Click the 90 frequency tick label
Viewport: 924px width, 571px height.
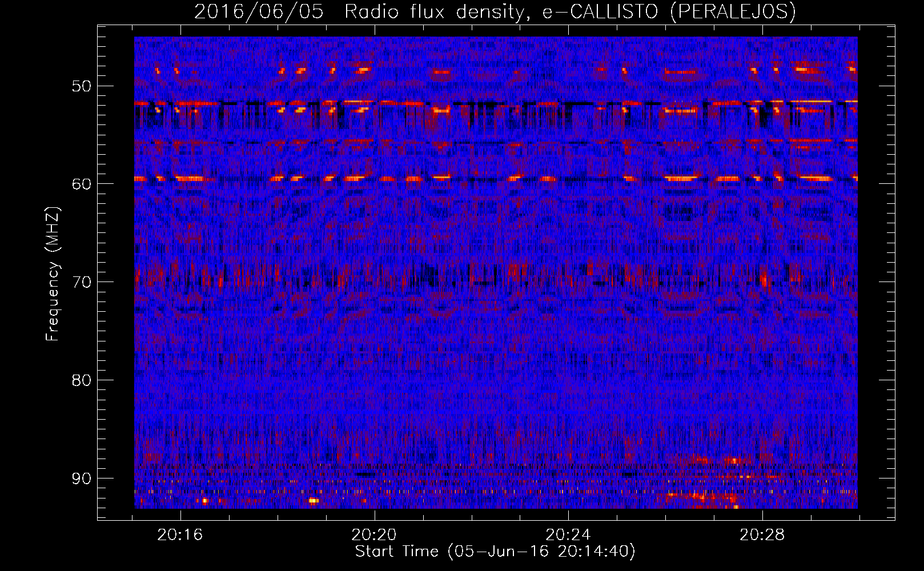[x=81, y=478]
